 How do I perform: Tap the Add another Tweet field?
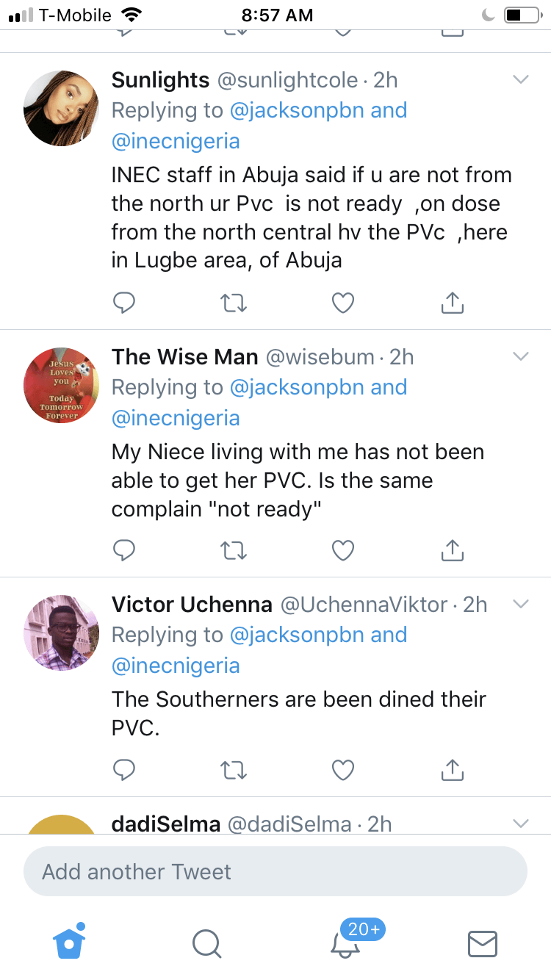pos(275,871)
